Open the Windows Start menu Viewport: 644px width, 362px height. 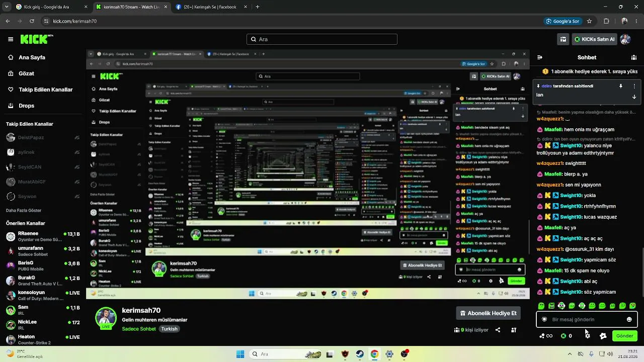[x=240, y=354]
